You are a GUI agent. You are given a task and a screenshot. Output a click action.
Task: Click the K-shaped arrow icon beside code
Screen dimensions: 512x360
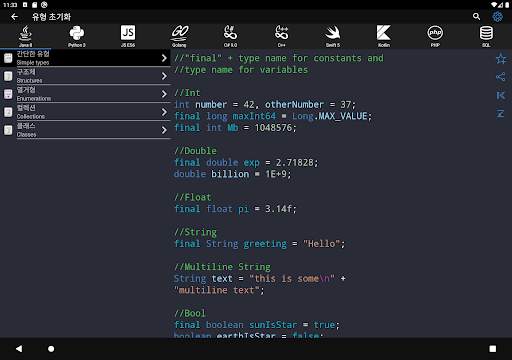[x=501, y=95]
